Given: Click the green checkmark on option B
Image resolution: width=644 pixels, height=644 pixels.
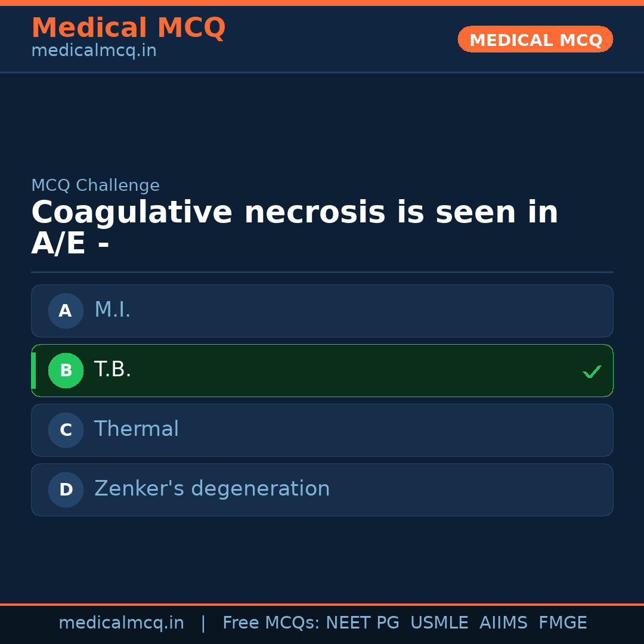Looking at the screenshot, I should click(x=592, y=371).
